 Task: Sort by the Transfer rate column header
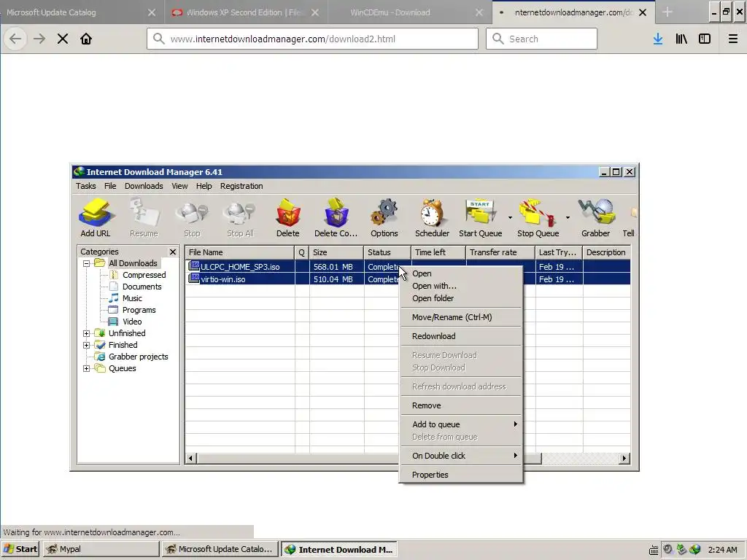pos(500,252)
